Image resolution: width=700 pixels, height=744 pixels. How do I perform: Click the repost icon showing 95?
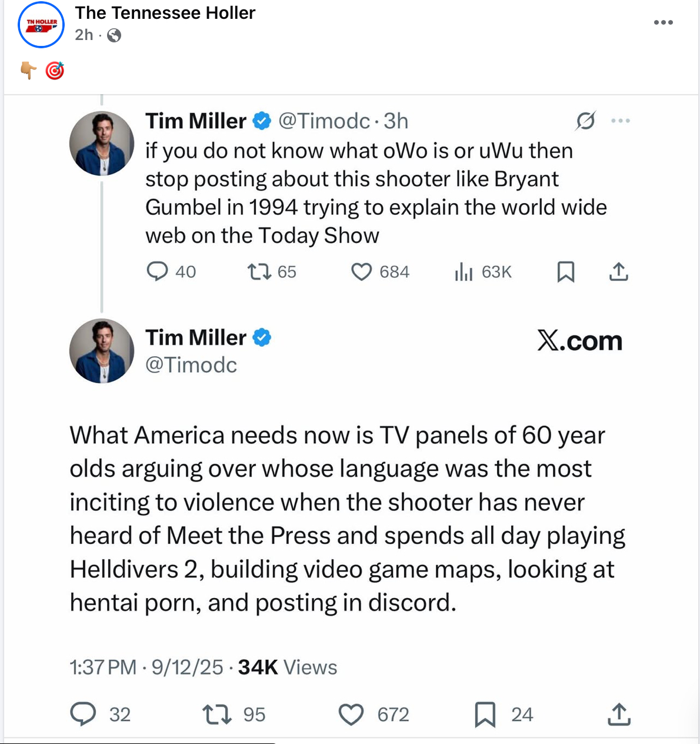click(x=216, y=714)
